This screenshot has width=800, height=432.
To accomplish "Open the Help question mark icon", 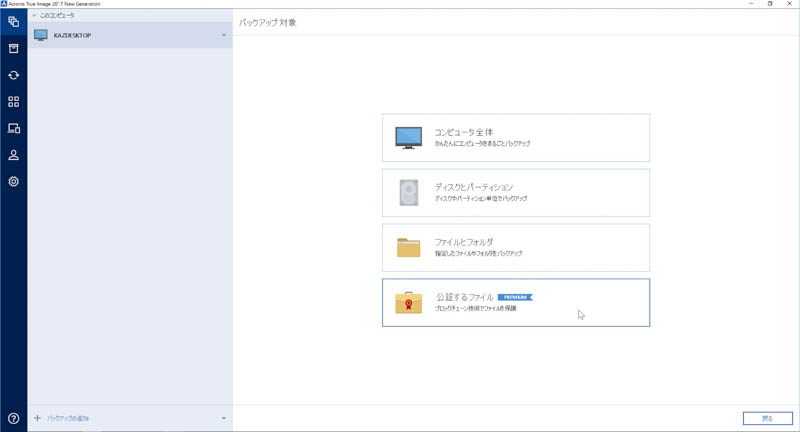I will coord(14,418).
